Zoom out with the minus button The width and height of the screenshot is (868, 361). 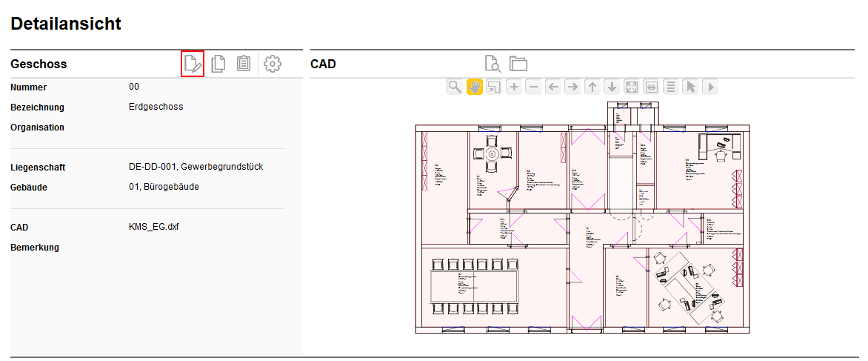(x=533, y=87)
